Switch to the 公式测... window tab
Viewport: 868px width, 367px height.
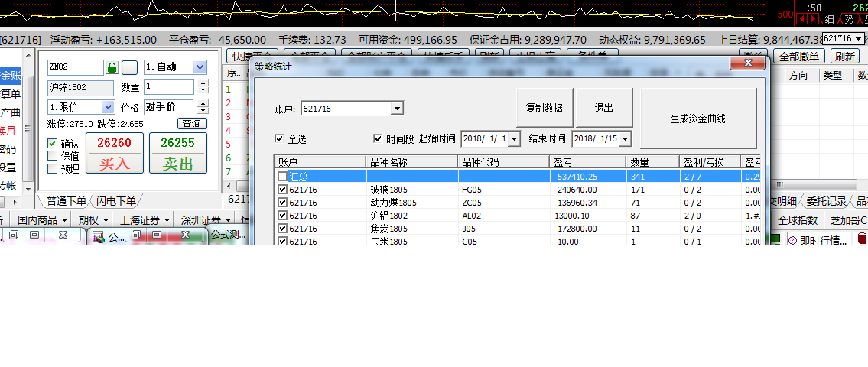[228, 235]
